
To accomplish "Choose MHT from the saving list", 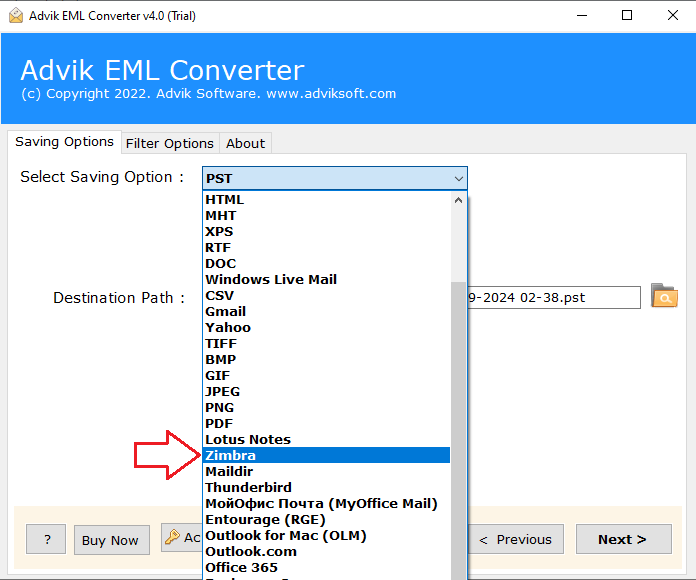I will coord(327,216).
